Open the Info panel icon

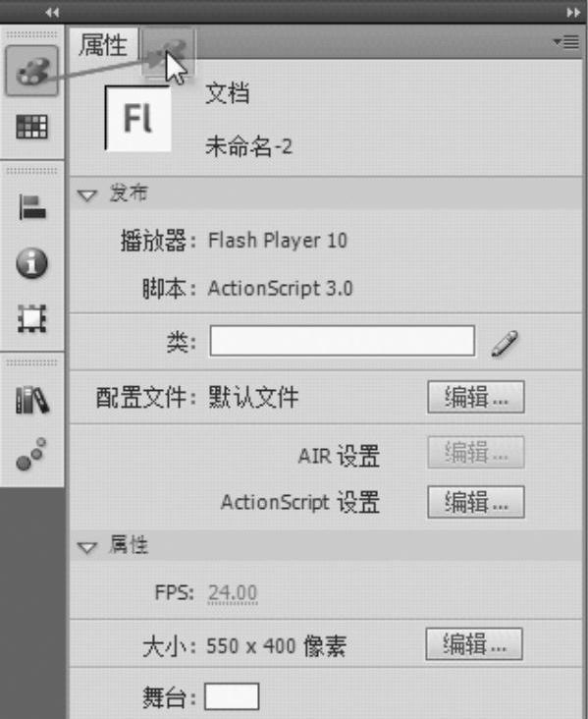31,263
